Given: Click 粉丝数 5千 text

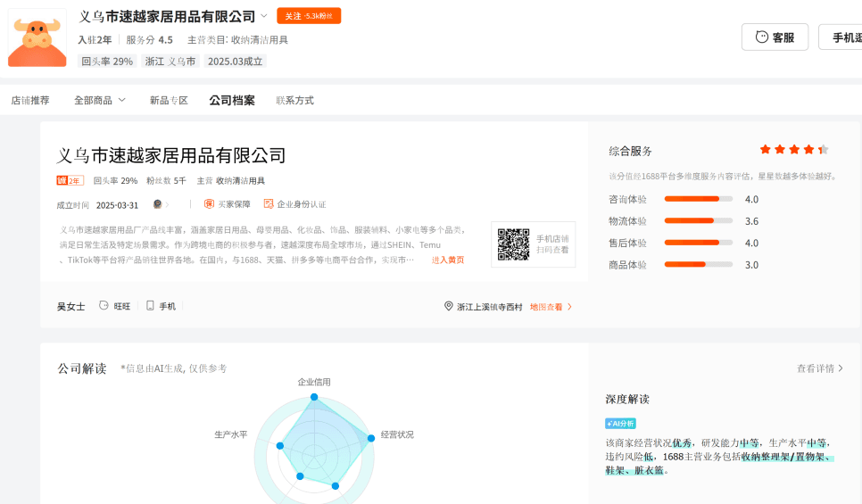Looking at the screenshot, I should click(166, 180).
